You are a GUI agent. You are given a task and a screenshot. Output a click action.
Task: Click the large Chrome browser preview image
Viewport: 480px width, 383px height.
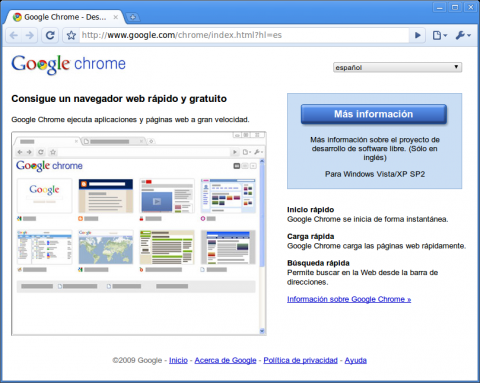pos(139,233)
